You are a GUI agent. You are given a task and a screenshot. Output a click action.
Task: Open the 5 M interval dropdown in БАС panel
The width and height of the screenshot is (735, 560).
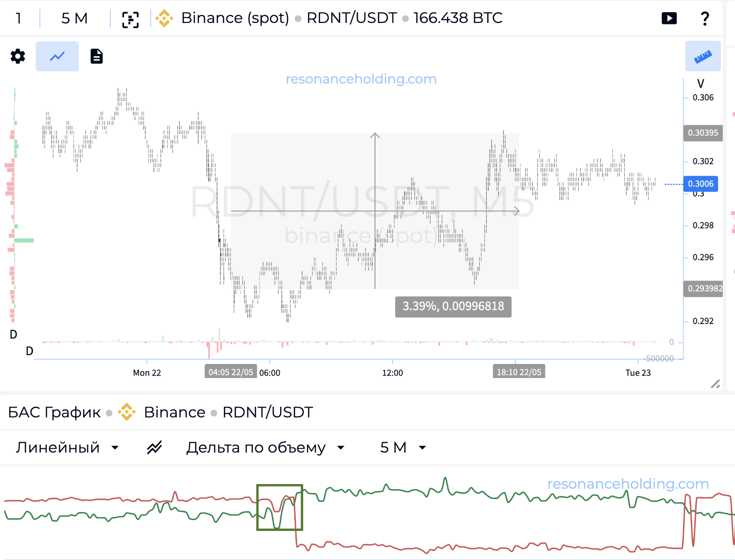[x=403, y=447]
